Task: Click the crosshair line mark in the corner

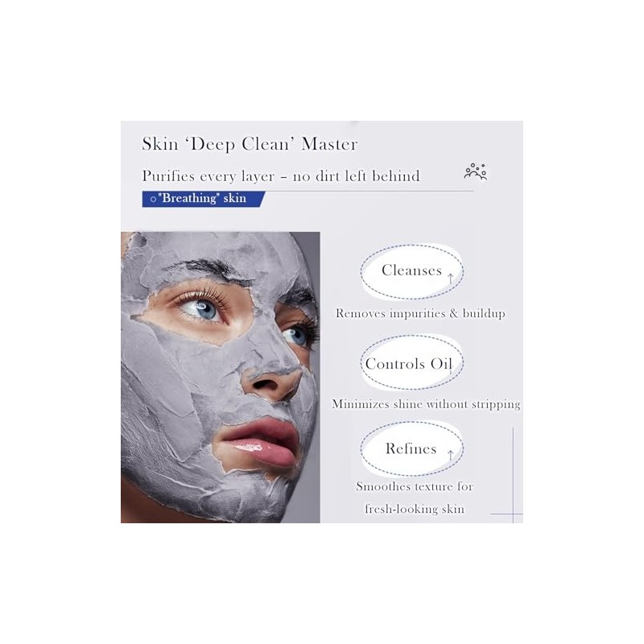Action: 513,514
